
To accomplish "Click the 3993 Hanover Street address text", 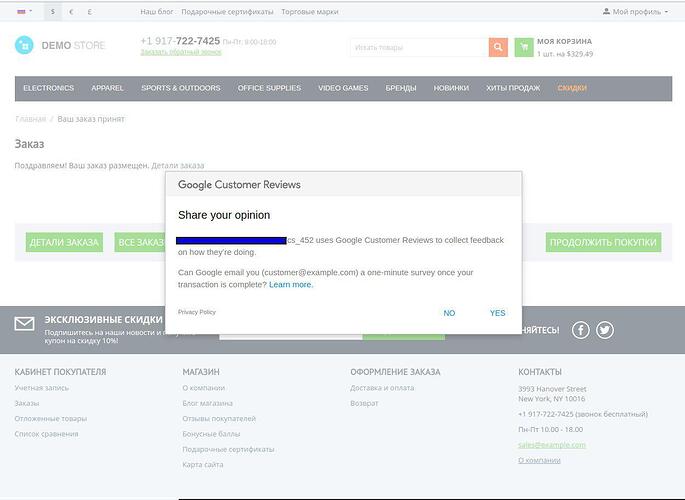I will coord(552,389).
